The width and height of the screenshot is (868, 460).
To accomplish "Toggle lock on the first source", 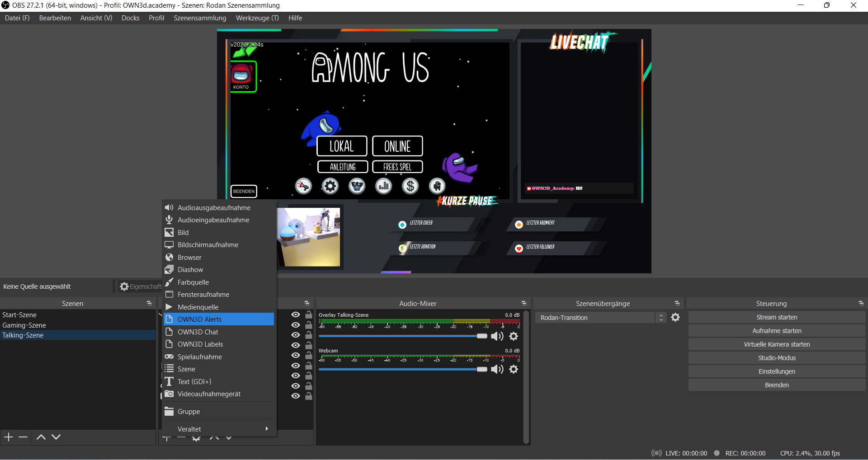I will pyautogui.click(x=309, y=315).
